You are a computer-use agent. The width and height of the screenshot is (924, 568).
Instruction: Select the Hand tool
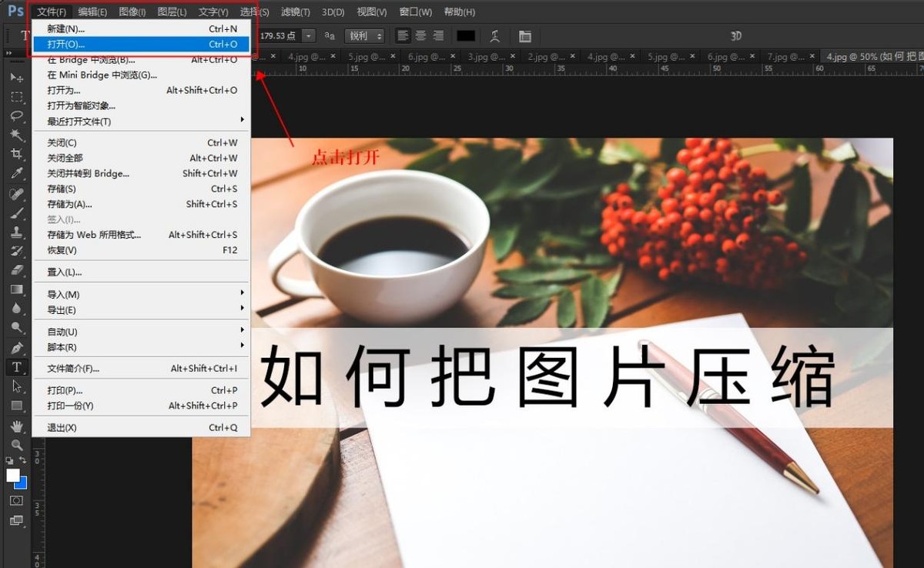(x=17, y=425)
